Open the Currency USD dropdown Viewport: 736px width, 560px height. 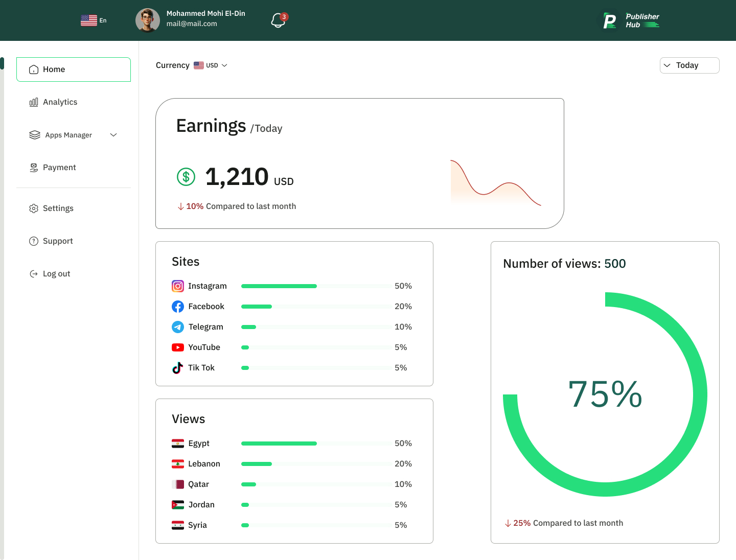click(211, 65)
